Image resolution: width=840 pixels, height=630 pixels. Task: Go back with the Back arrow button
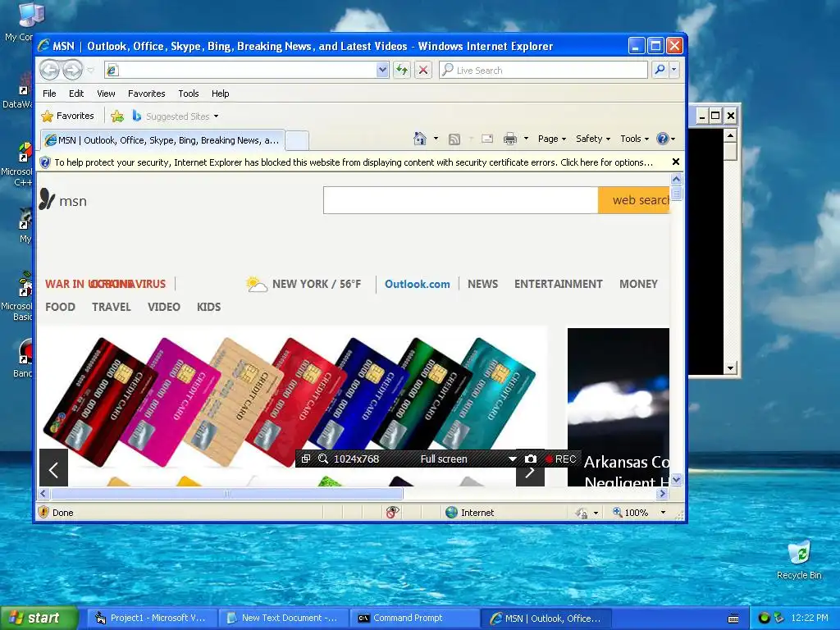tap(50, 70)
